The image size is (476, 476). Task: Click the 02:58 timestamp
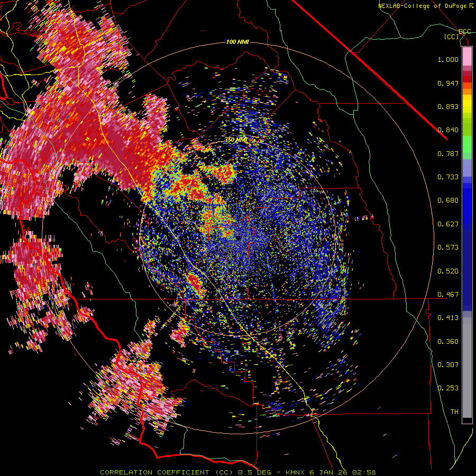point(364,472)
